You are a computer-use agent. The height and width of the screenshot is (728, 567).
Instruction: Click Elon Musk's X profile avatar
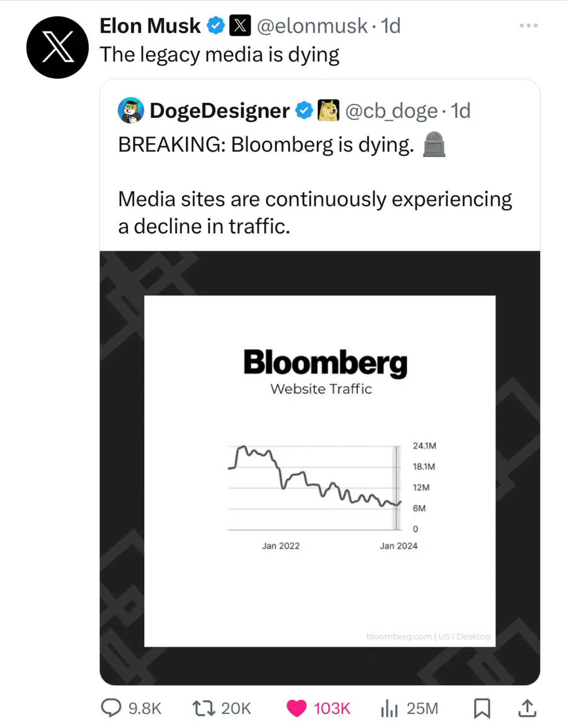pos(57,47)
